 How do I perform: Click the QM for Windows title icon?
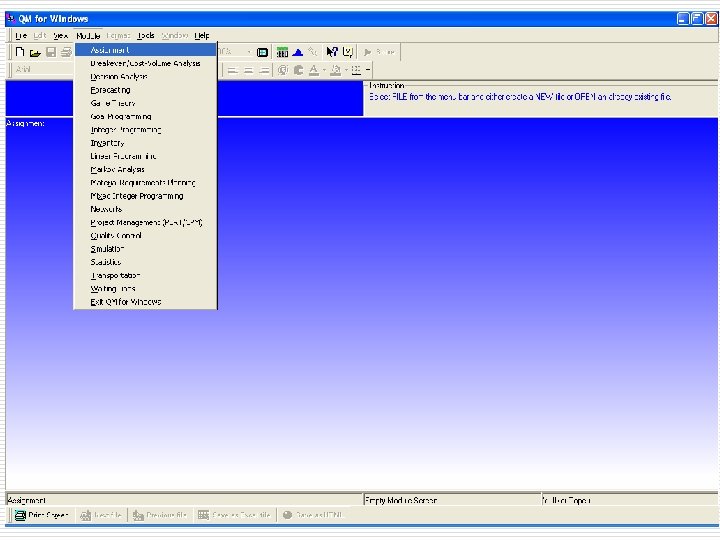click(x=11, y=18)
